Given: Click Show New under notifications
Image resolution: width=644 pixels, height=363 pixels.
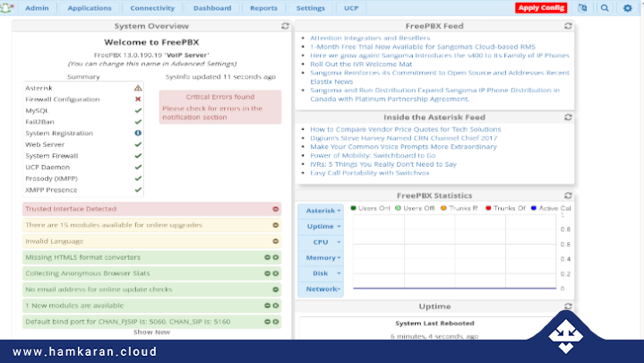Looking at the screenshot, I should click(x=151, y=333).
